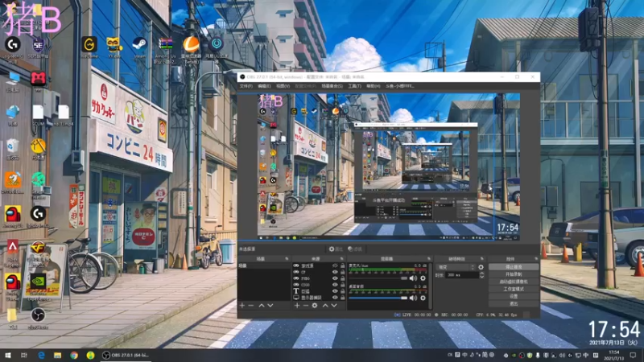Screen dimensions: 644x362
Task: Open the orange planet accelerator desktop icon
Action: [191, 44]
